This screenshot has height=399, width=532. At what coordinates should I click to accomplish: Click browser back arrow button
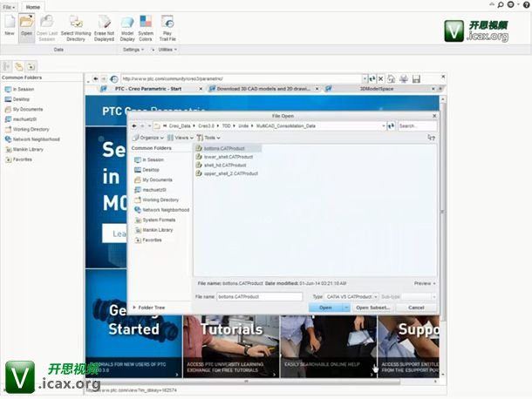coord(96,78)
